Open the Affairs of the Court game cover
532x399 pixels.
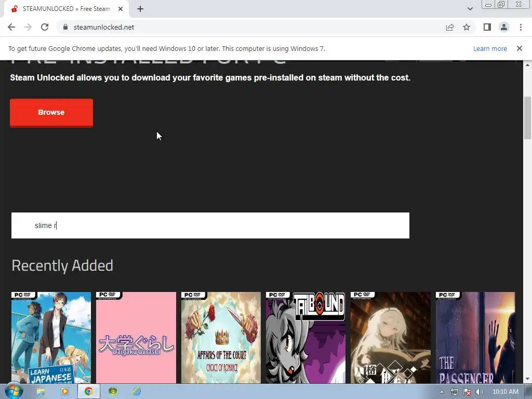tap(221, 338)
